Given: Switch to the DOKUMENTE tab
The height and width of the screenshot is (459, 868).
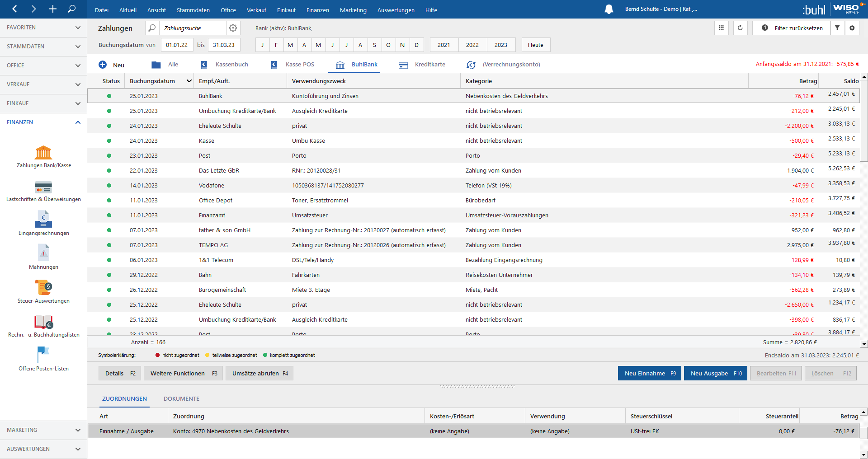Looking at the screenshot, I should tap(181, 399).
